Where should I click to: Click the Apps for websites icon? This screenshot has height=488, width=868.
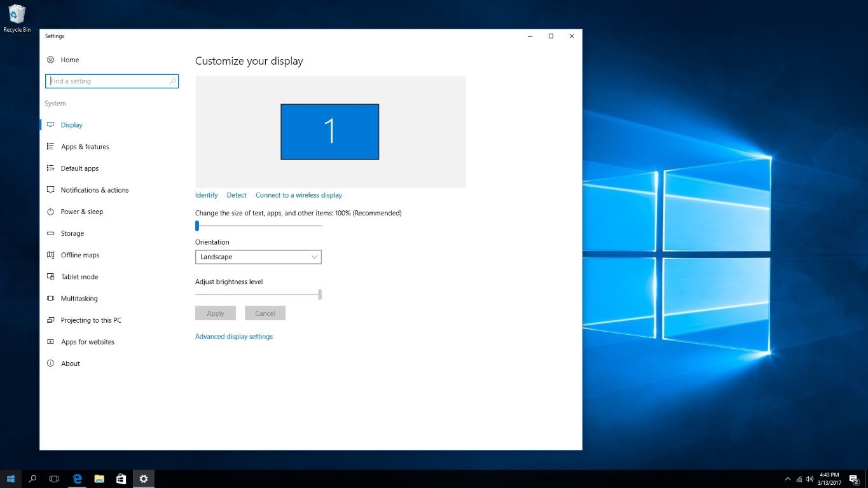click(x=50, y=342)
